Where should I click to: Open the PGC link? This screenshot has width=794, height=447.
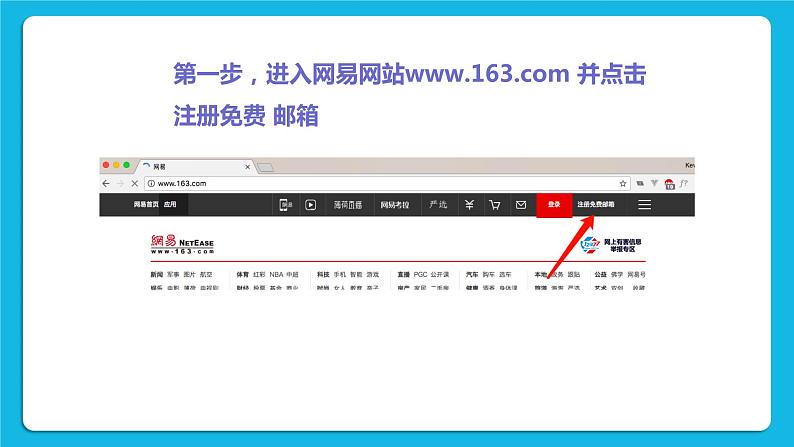coord(420,274)
